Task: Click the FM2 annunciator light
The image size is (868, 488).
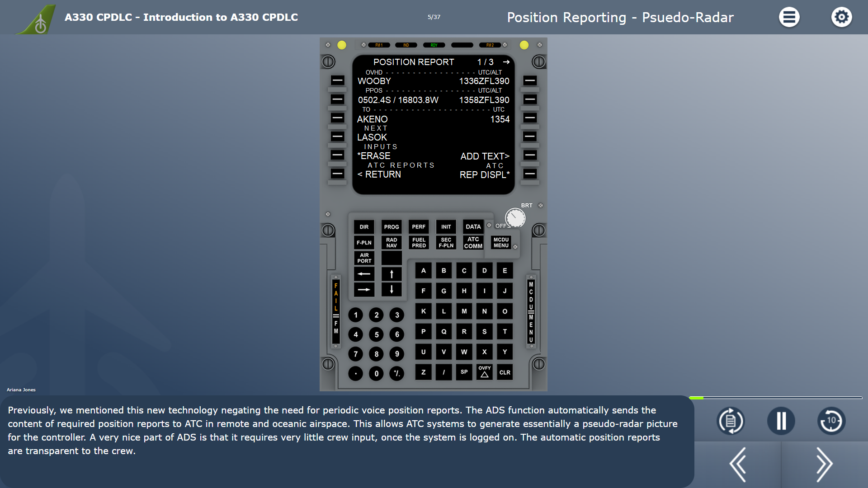Action: click(x=490, y=45)
